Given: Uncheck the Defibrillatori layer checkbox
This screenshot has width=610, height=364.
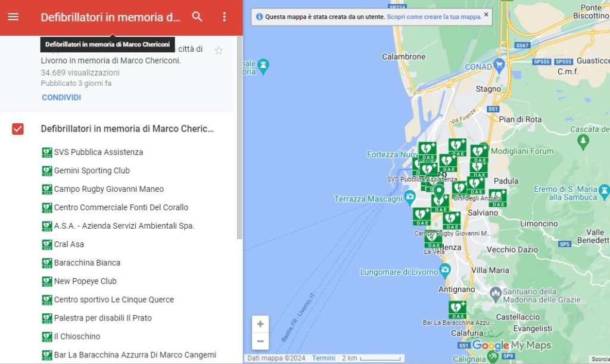Looking at the screenshot, I should tap(18, 129).
